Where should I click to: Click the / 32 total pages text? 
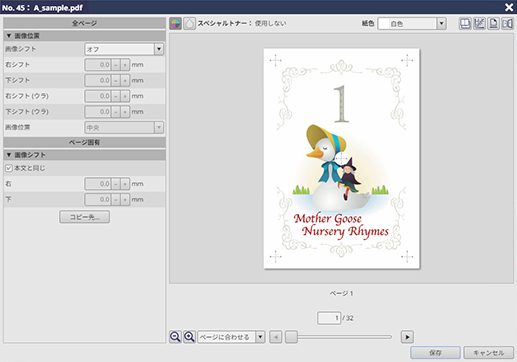coord(348,318)
